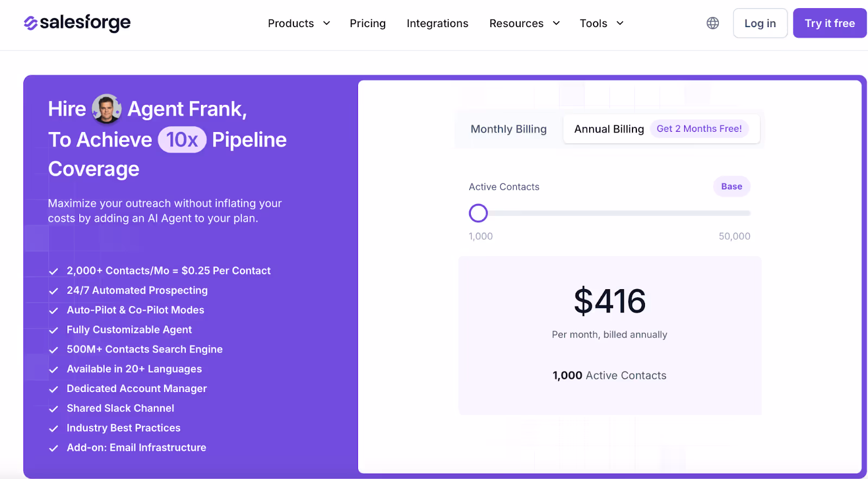Select the Annual Billing option
This screenshot has width=868, height=479.
[609, 129]
